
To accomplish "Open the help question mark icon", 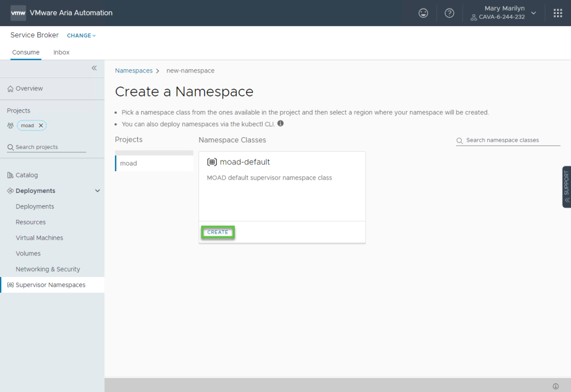I will [x=449, y=13].
